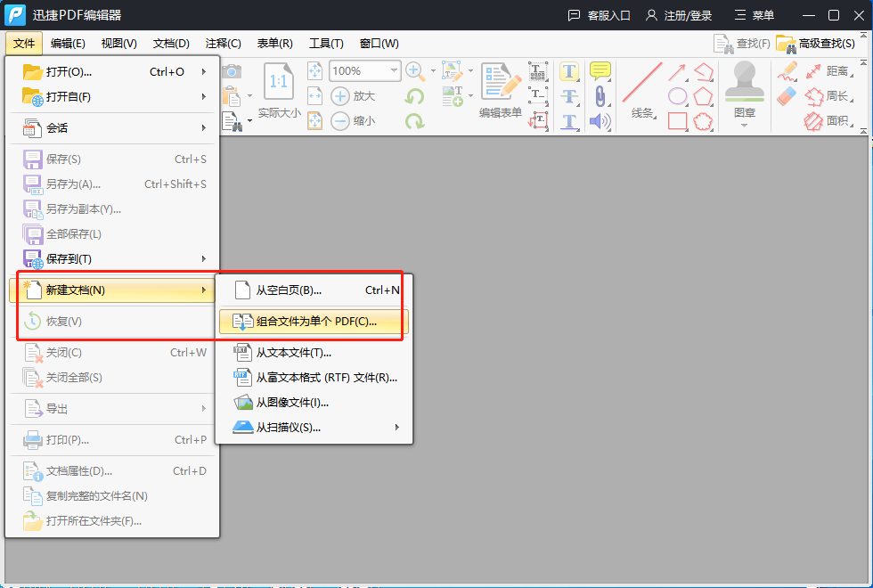873x588 pixels.
Task: Rotate view clockwise green arrow
Action: (415, 121)
